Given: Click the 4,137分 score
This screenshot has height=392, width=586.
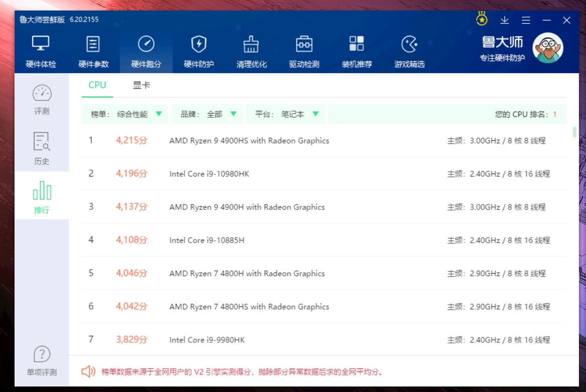Looking at the screenshot, I should 131,207.
